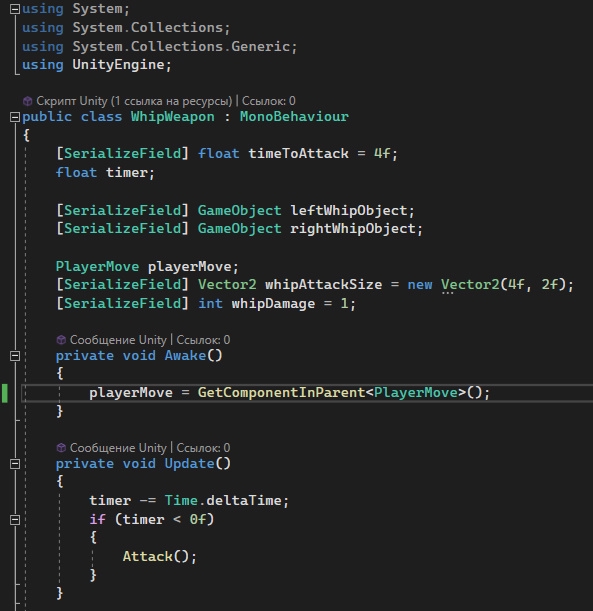Collapse the WhipWeapon class region
Screen dimensions: 593x611
[x=15, y=117]
